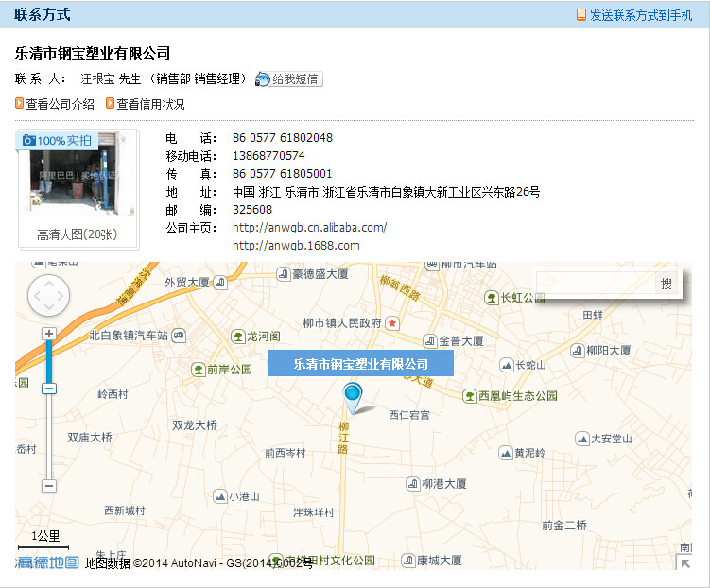Click the 联系方式 section header

click(x=43, y=14)
